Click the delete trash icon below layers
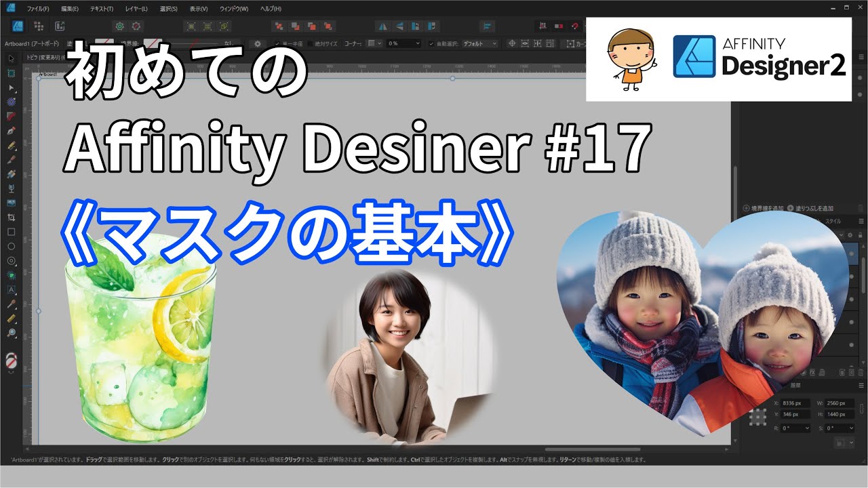The image size is (868, 488). tap(861, 371)
